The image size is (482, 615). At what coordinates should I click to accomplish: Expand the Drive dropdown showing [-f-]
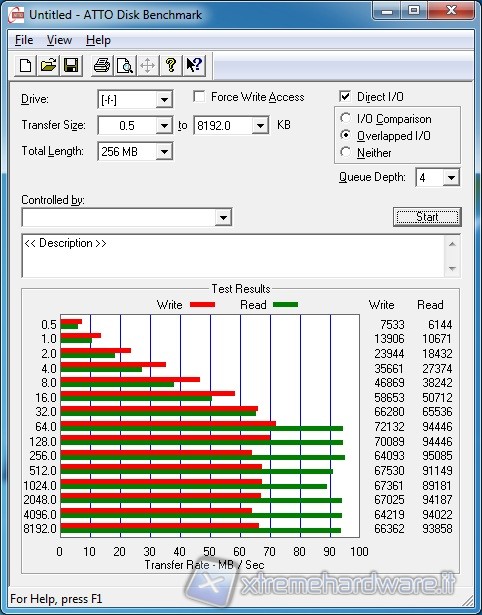(x=164, y=100)
